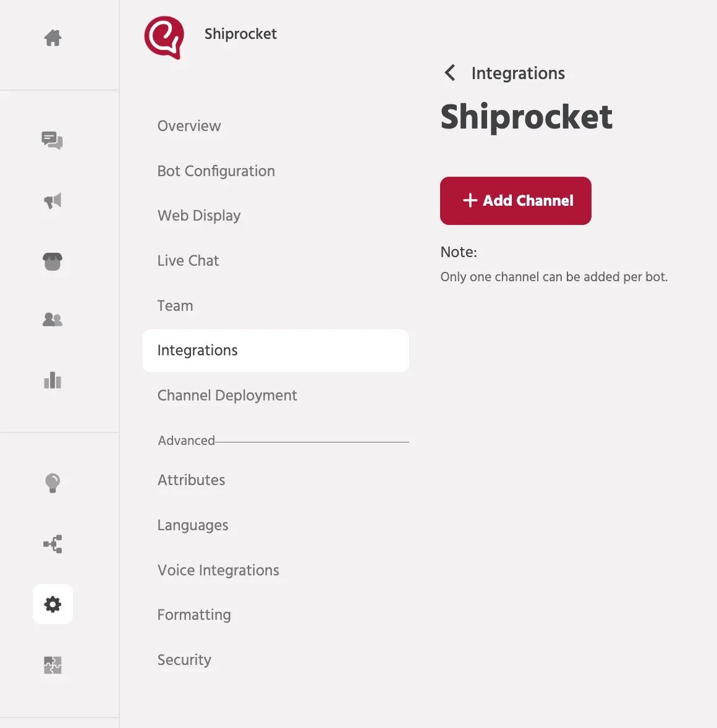
Task: Click the Shiprocket bot logo
Action: click(164, 38)
